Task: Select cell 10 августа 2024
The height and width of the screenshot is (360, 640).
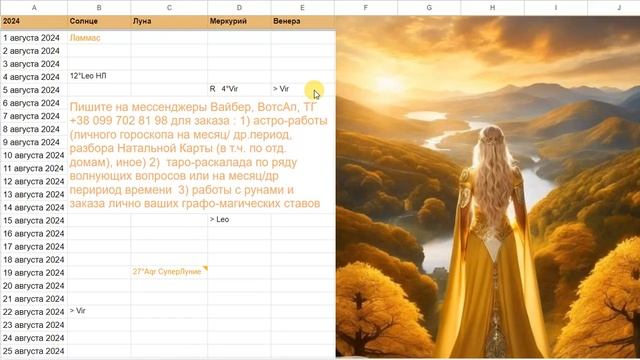Action: click(34, 155)
